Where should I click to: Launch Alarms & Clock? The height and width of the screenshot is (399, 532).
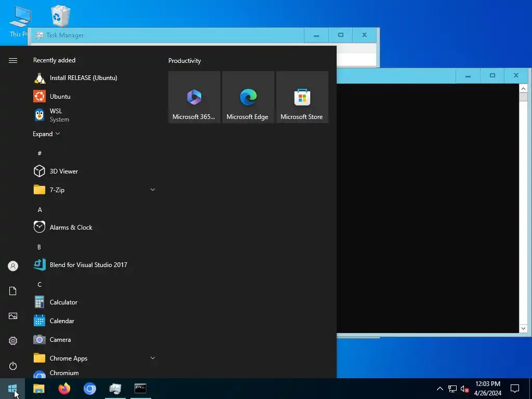click(x=95, y=228)
